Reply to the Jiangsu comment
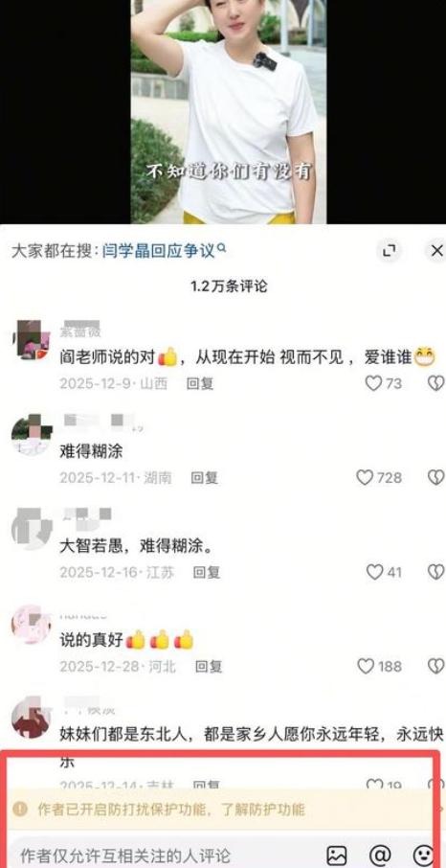446x868 pixels. pos(207,572)
